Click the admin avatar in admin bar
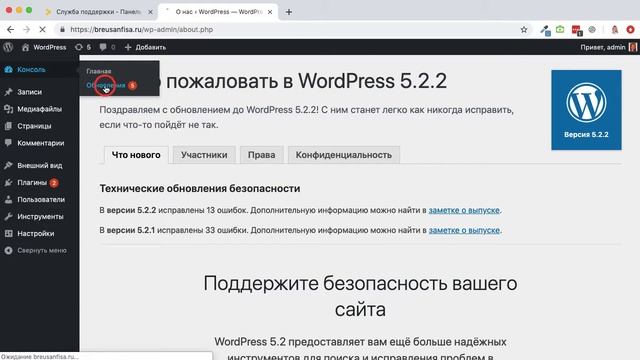 click(633, 47)
